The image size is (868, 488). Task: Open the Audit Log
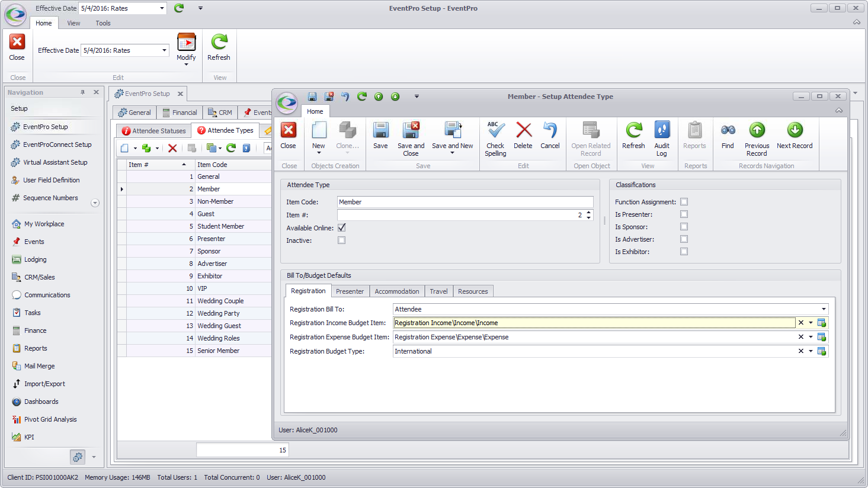[x=662, y=130]
